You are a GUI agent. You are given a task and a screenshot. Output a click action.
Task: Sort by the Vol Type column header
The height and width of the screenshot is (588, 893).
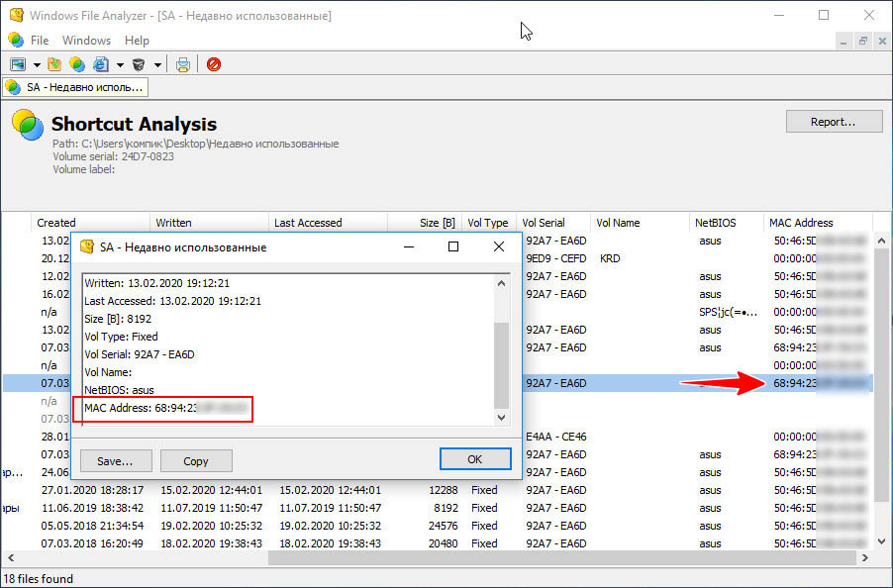point(488,223)
